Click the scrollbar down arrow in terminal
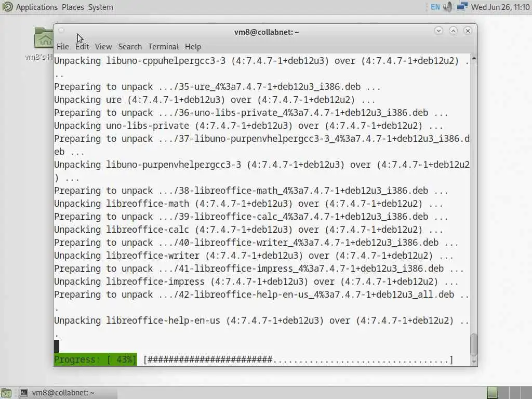 click(x=474, y=362)
